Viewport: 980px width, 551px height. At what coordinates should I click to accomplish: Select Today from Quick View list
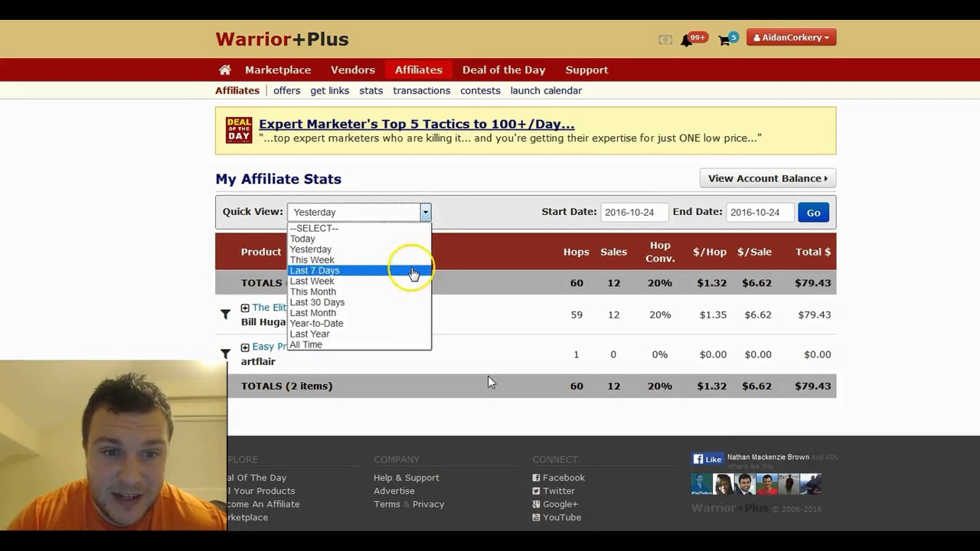click(359, 239)
